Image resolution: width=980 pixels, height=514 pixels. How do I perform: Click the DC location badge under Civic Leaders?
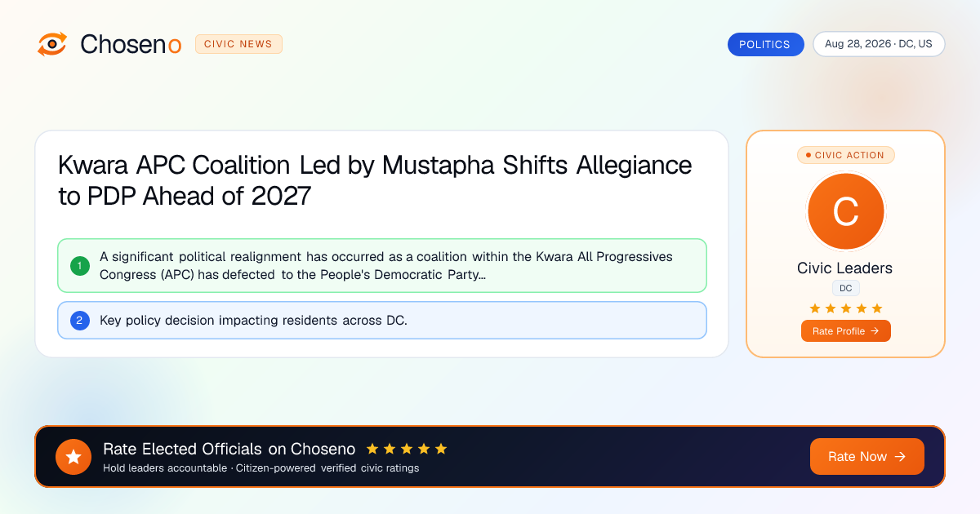coord(845,288)
